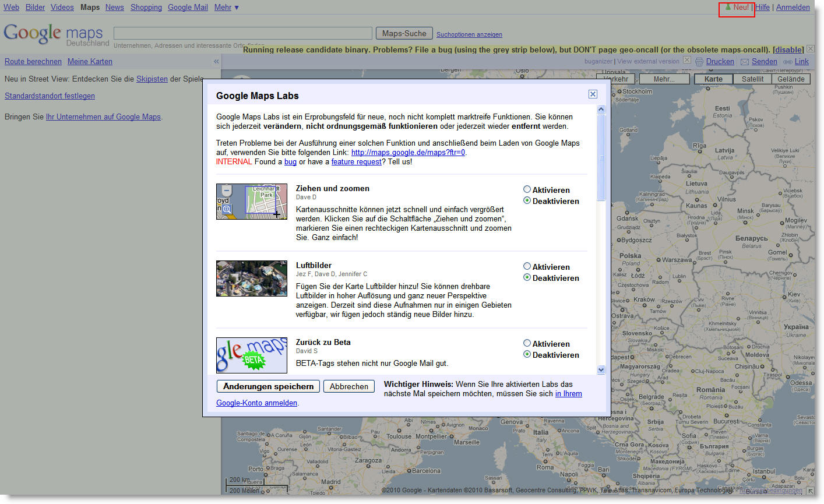
Task: Click Google-Konto anmelden link
Action: click(x=256, y=403)
